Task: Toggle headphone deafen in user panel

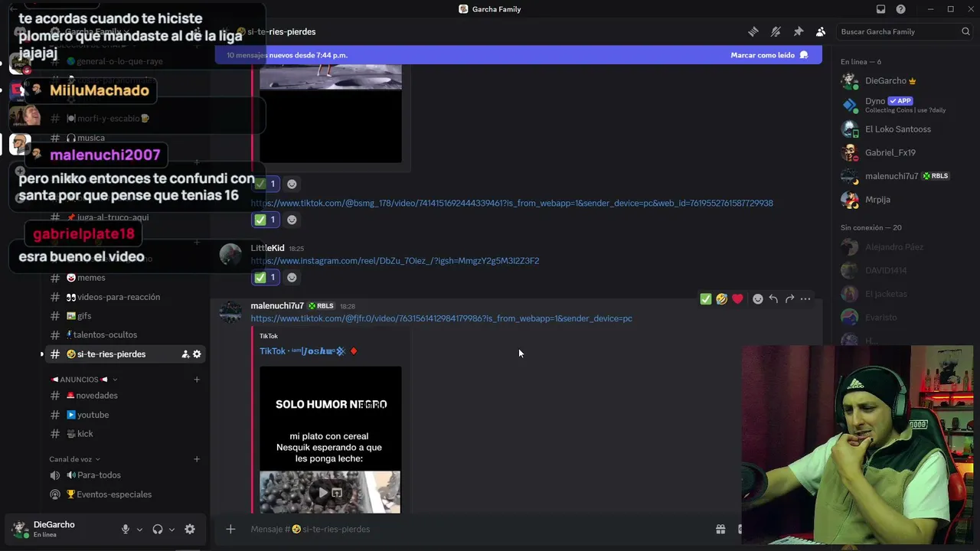Action: (x=158, y=530)
